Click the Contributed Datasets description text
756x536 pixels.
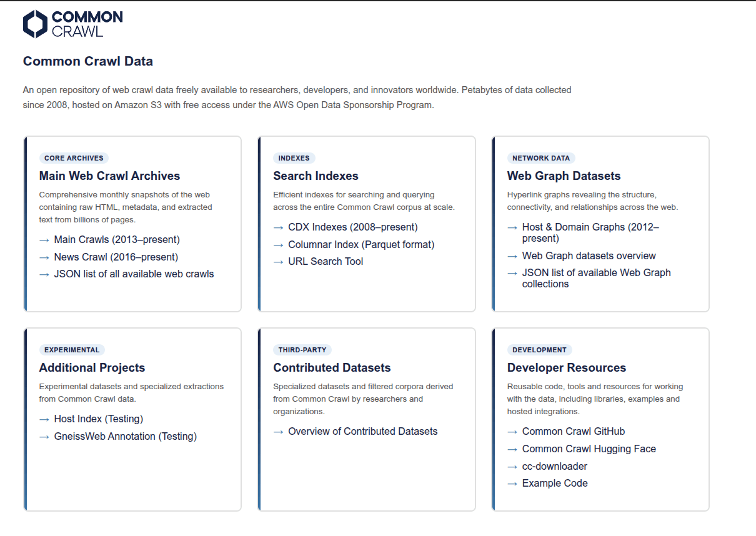pos(363,399)
